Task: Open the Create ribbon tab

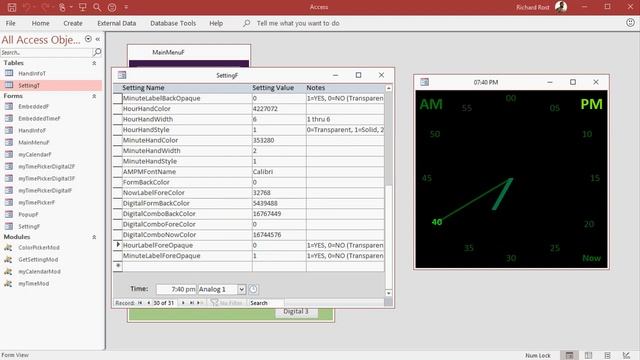Action: tap(73, 23)
